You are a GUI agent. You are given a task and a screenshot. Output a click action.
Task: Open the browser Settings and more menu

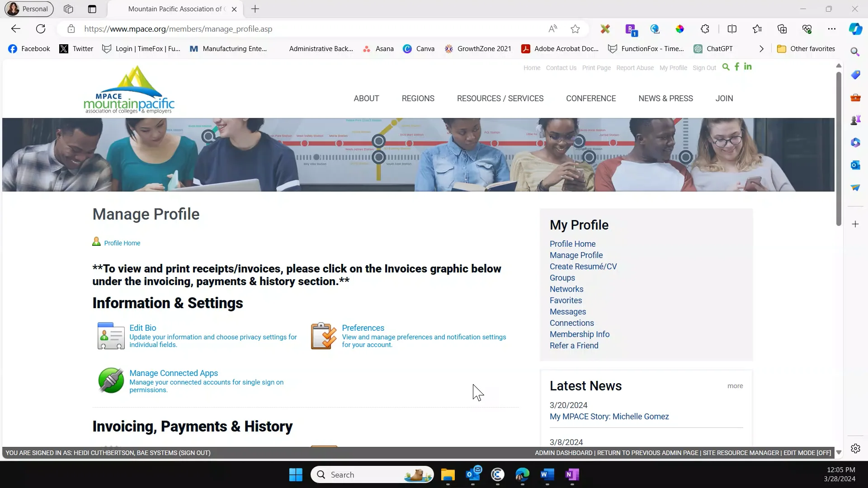(x=832, y=29)
